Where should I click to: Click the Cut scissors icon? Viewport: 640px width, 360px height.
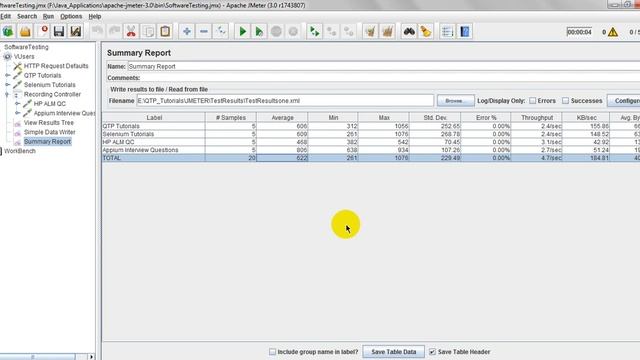tap(131, 31)
